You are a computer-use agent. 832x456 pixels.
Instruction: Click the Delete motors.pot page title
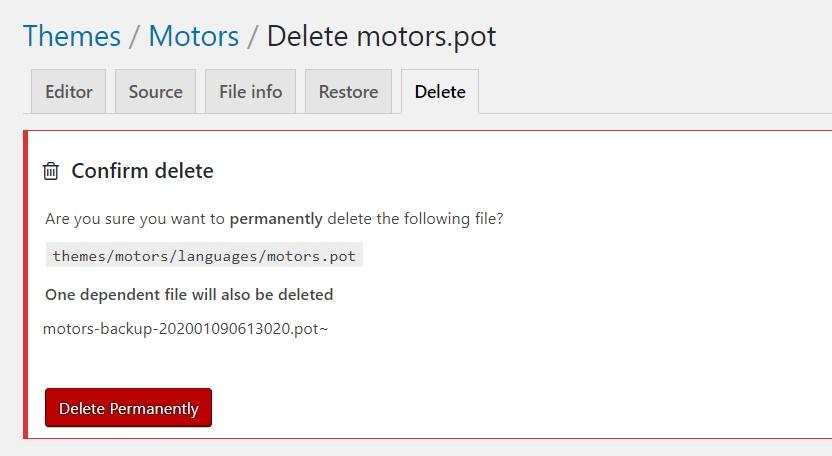[x=381, y=37]
